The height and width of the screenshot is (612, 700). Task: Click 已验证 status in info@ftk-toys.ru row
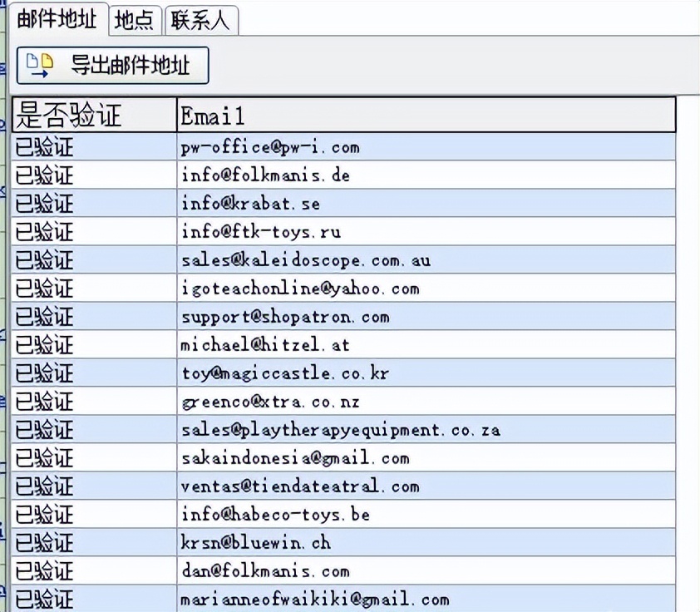point(44,232)
